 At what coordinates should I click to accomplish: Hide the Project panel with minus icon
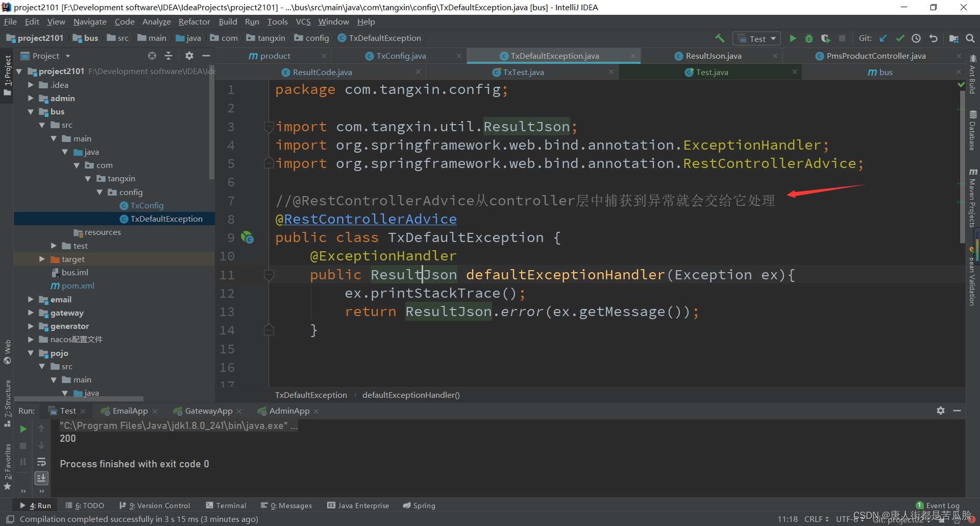pyautogui.click(x=206, y=56)
